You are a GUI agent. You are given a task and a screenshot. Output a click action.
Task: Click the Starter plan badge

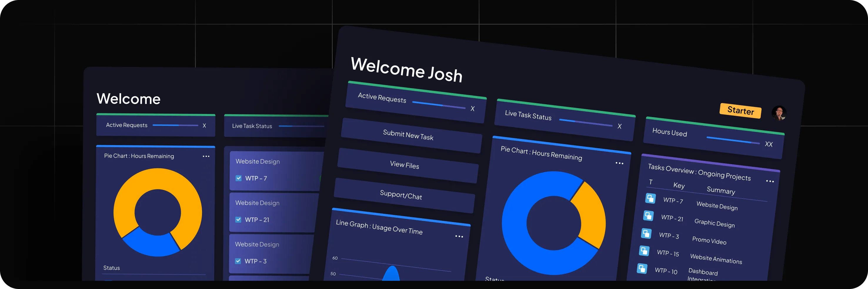(x=741, y=111)
